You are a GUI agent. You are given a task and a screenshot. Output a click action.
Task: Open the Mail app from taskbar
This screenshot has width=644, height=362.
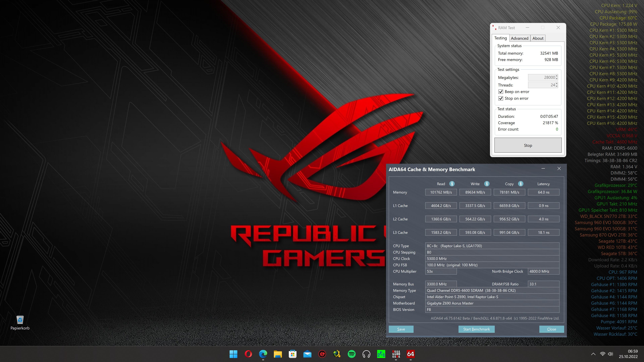[x=307, y=354]
